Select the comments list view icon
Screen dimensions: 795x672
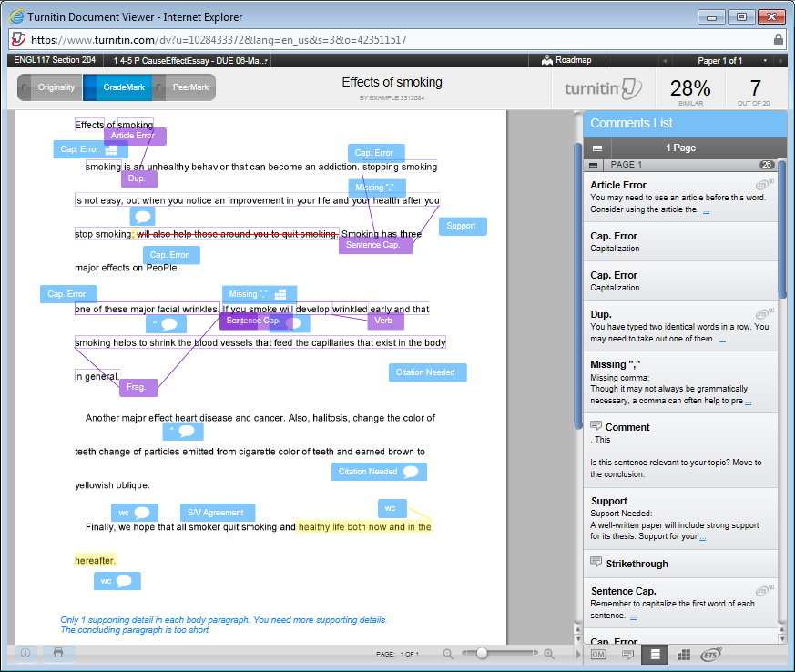(655, 654)
